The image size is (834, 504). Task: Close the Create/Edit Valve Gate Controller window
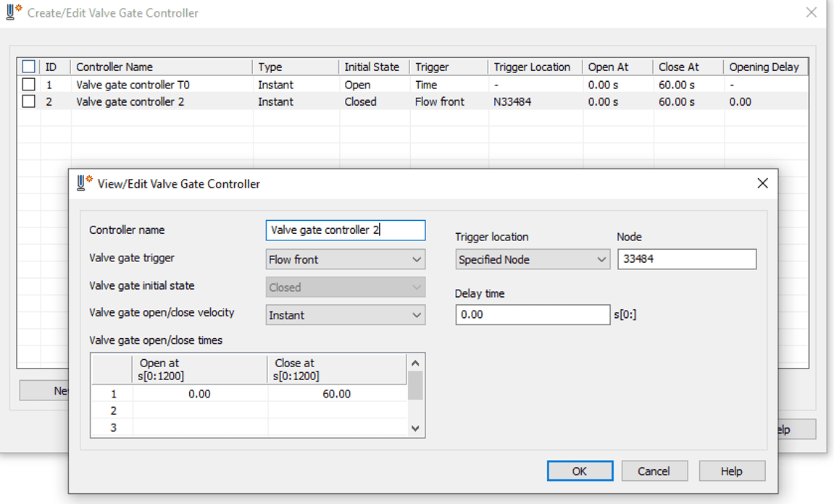coord(811,12)
